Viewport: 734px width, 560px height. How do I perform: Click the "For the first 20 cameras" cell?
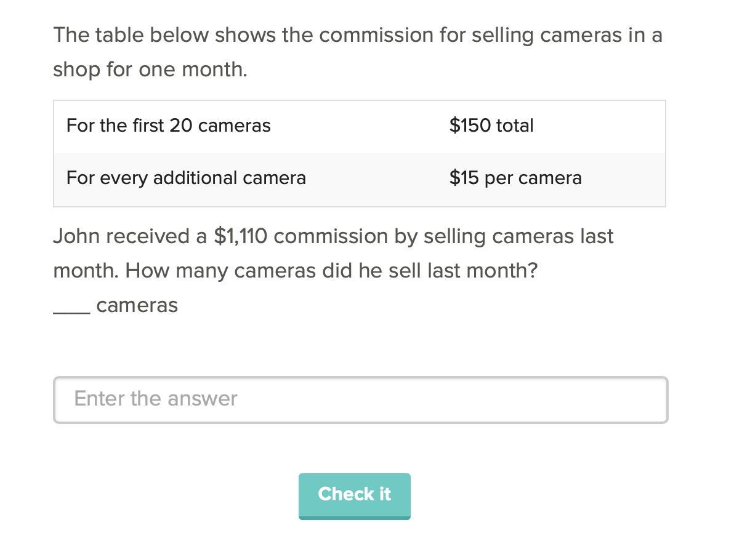click(x=168, y=126)
